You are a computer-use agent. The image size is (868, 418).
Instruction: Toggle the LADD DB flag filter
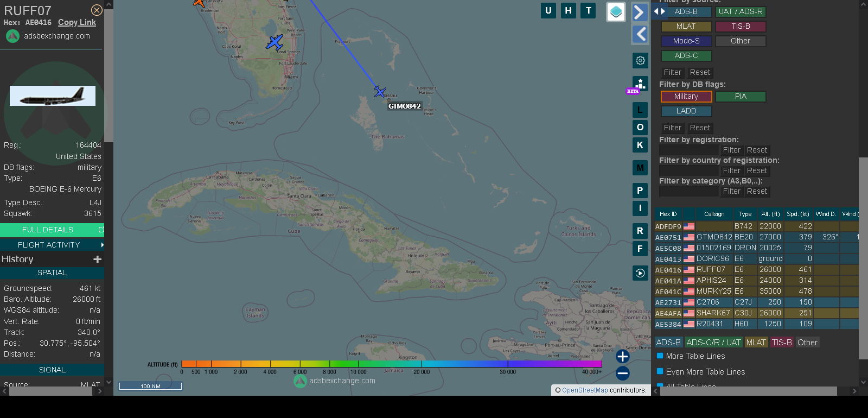[x=686, y=111]
